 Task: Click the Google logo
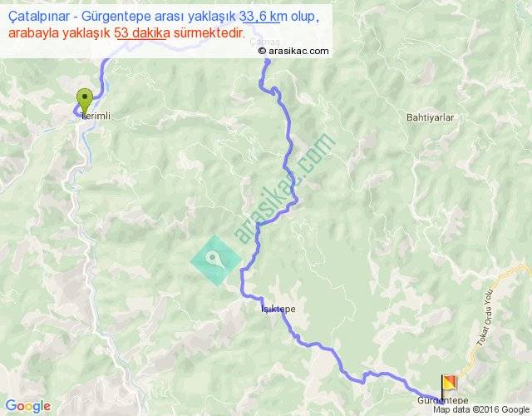[x=28, y=406]
